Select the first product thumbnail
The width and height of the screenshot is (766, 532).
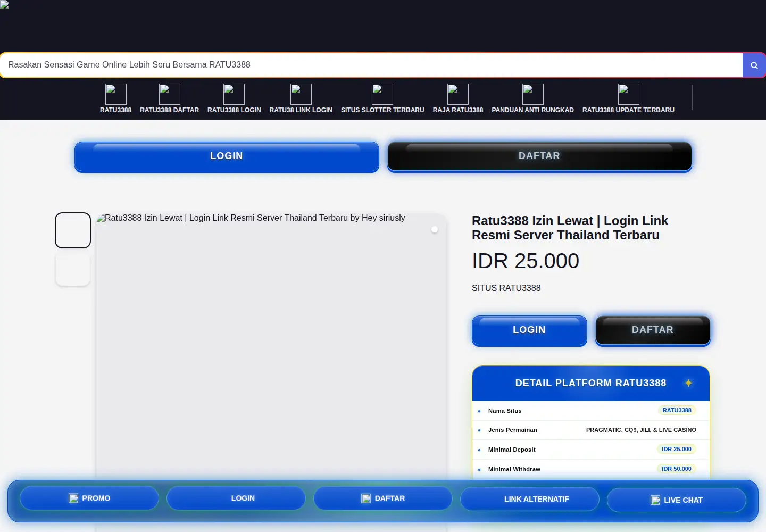pyautogui.click(x=73, y=230)
